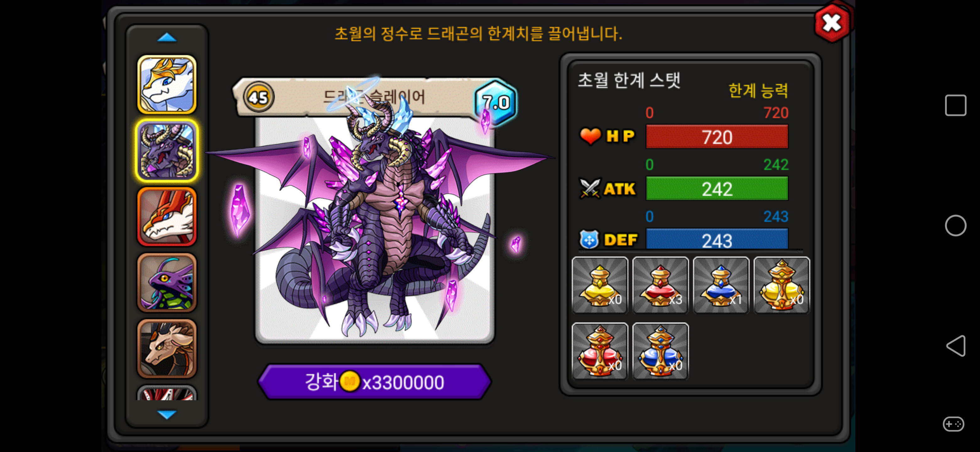Close the transcendence window with red X

click(832, 24)
